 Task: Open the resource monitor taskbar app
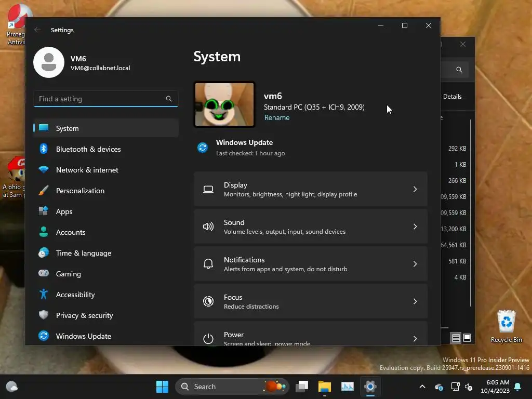[348, 387]
